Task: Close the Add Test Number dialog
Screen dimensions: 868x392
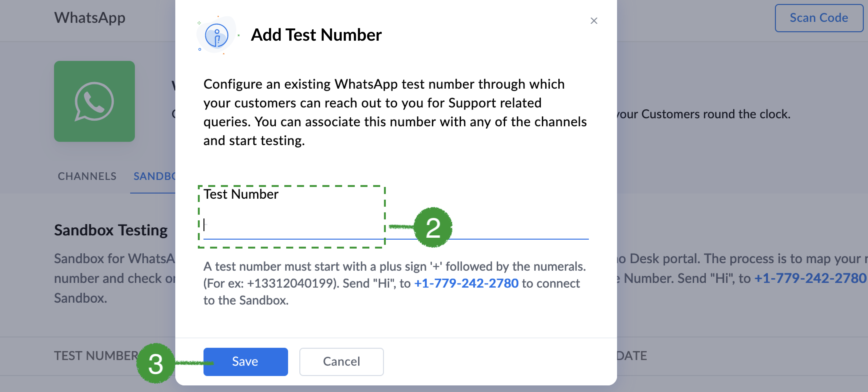Action: coord(594,21)
